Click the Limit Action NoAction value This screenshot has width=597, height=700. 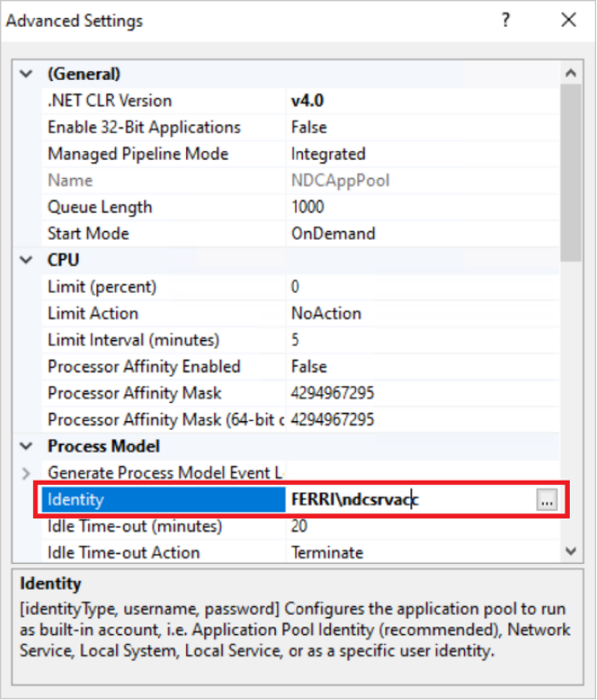[326, 313]
